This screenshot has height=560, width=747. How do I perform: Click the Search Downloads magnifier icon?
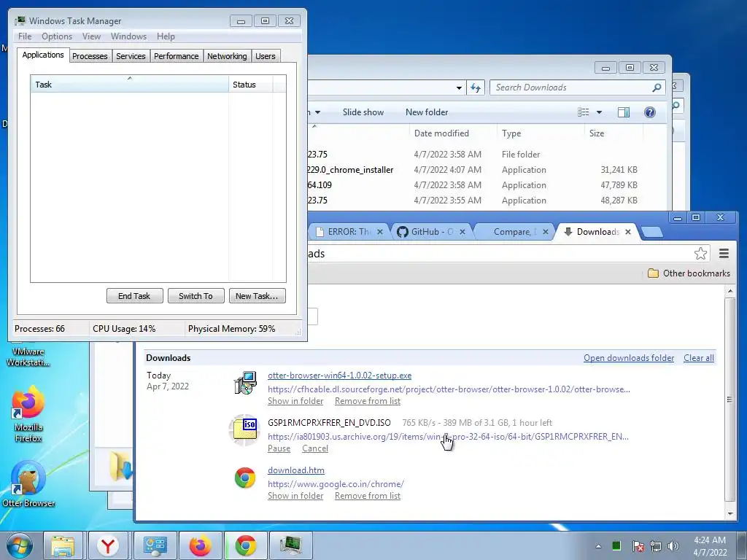pos(657,87)
